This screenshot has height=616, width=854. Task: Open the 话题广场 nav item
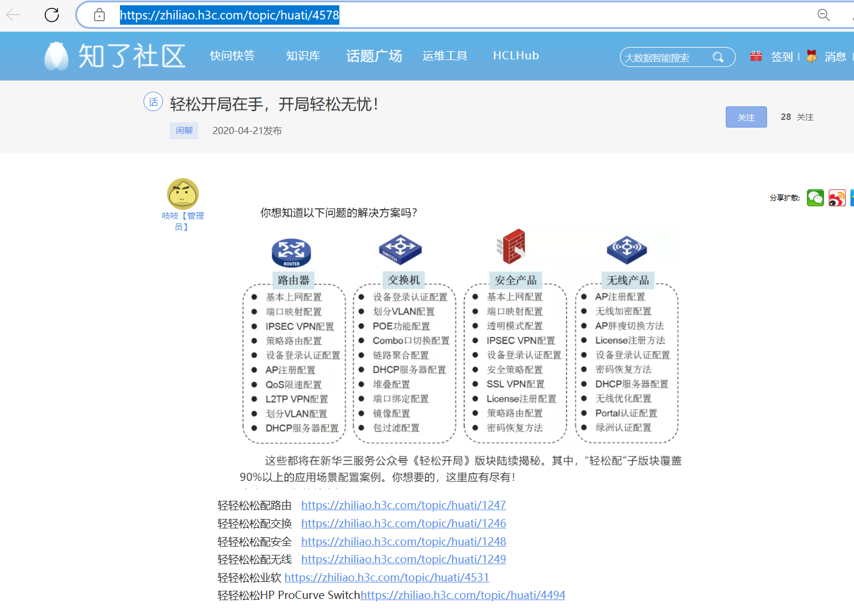click(x=374, y=56)
